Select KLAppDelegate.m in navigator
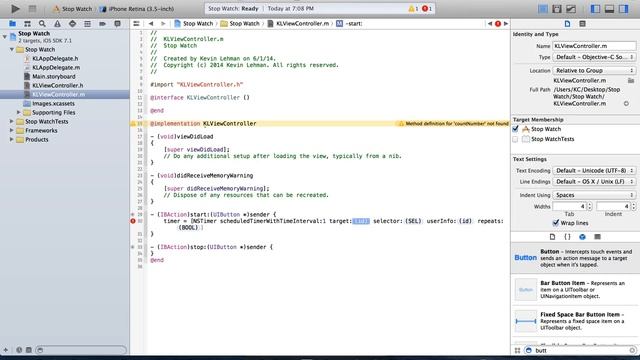 (x=56, y=67)
